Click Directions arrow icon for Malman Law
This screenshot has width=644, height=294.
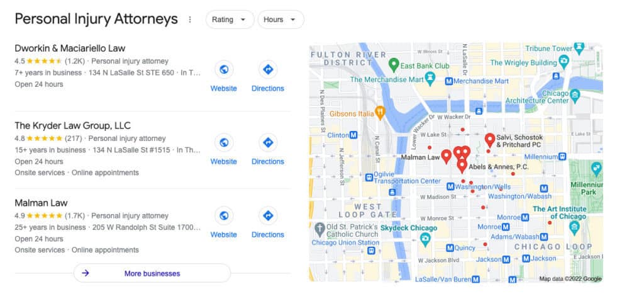pyautogui.click(x=268, y=216)
